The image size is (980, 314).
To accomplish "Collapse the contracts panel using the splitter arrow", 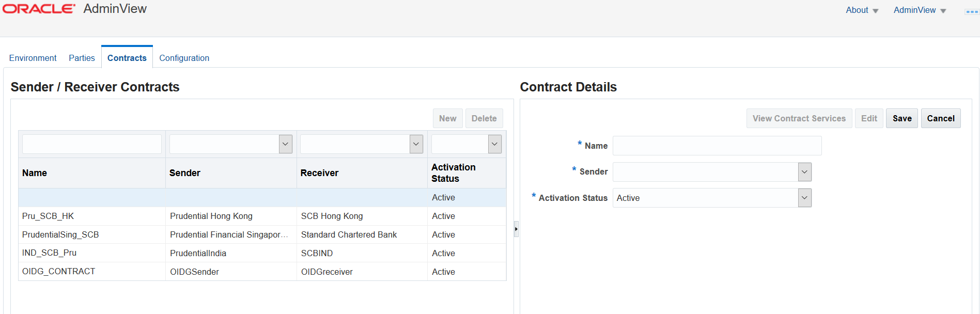I will pos(516,228).
